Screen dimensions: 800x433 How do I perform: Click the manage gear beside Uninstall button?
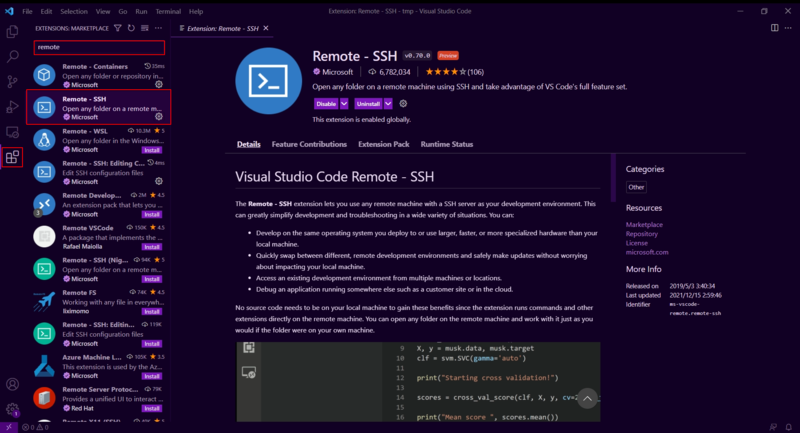(403, 104)
